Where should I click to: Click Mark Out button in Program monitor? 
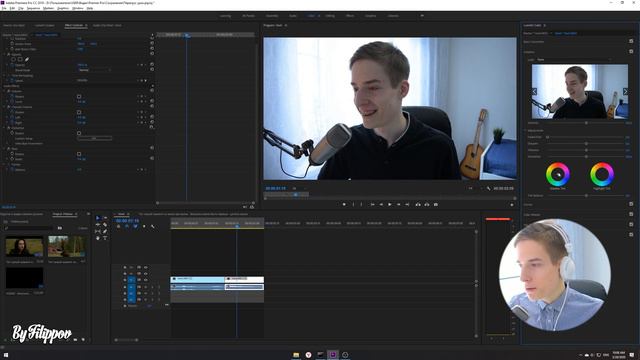tap(361, 204)
